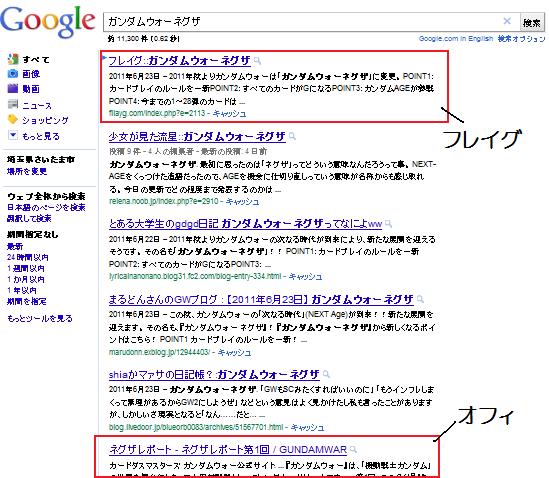Screen dimensions: 549x478
Task: Open the 画像 image search icon
Action: (x=13, y=74)
